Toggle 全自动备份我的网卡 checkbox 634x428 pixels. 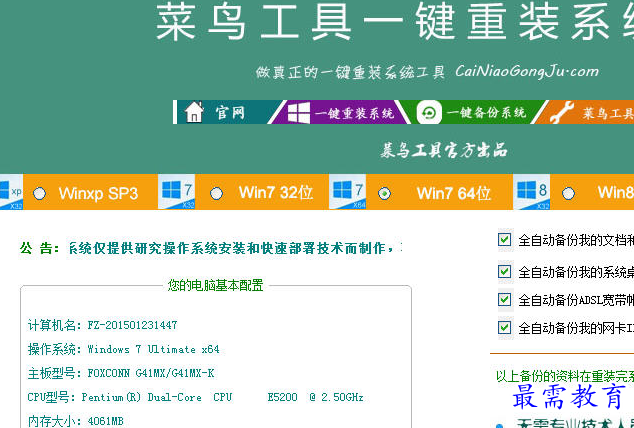click(x=504, y=327)
